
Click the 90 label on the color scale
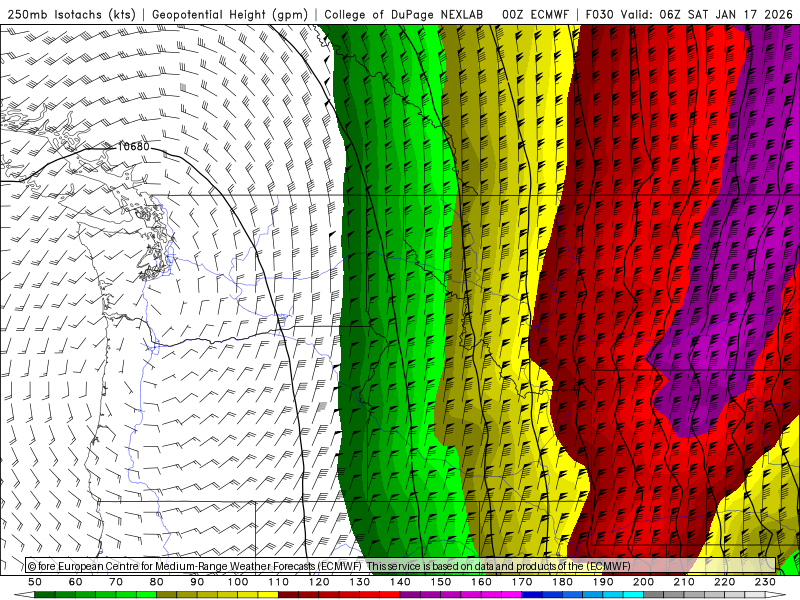(x=197, y=582)
